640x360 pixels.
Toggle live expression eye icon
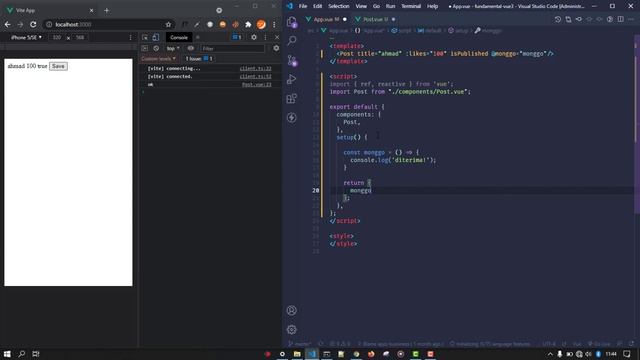pyautogui.click(x=191, y=48)
